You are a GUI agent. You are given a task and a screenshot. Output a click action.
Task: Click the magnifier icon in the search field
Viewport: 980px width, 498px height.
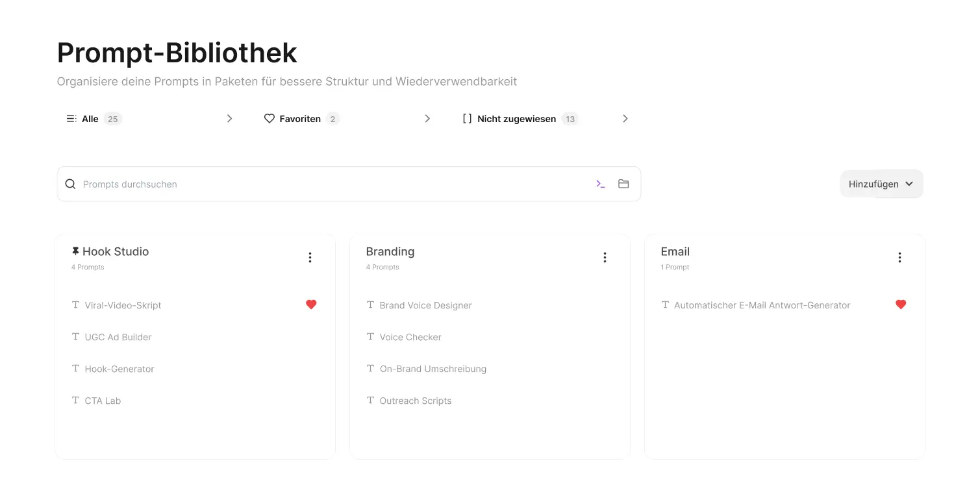(x=70, y=184)
